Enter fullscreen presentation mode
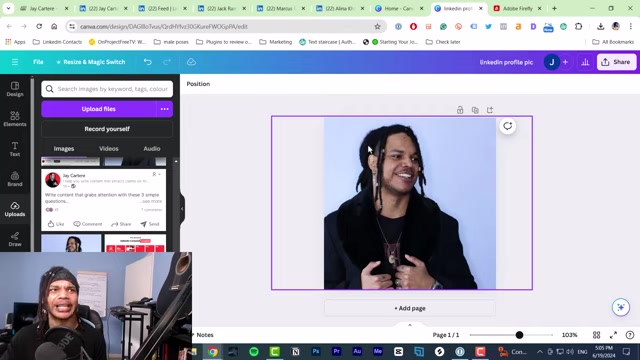The image size is (640, 360). click(x=613, y=335)
